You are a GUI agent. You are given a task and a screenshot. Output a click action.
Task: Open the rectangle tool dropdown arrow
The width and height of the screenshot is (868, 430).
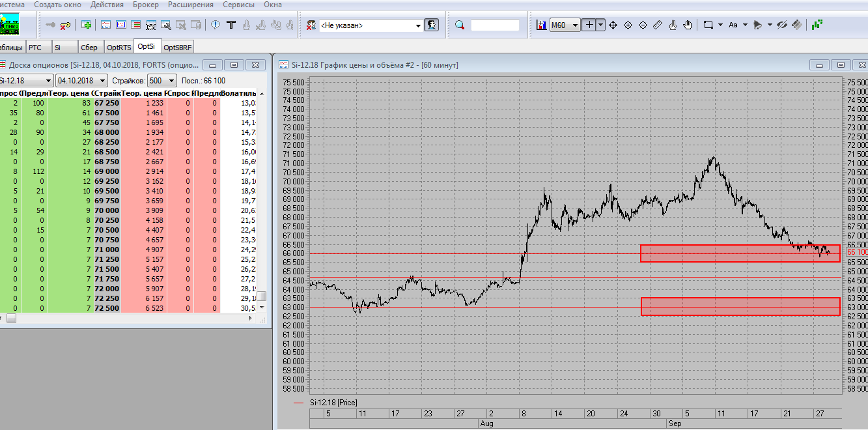coord(720,25)
